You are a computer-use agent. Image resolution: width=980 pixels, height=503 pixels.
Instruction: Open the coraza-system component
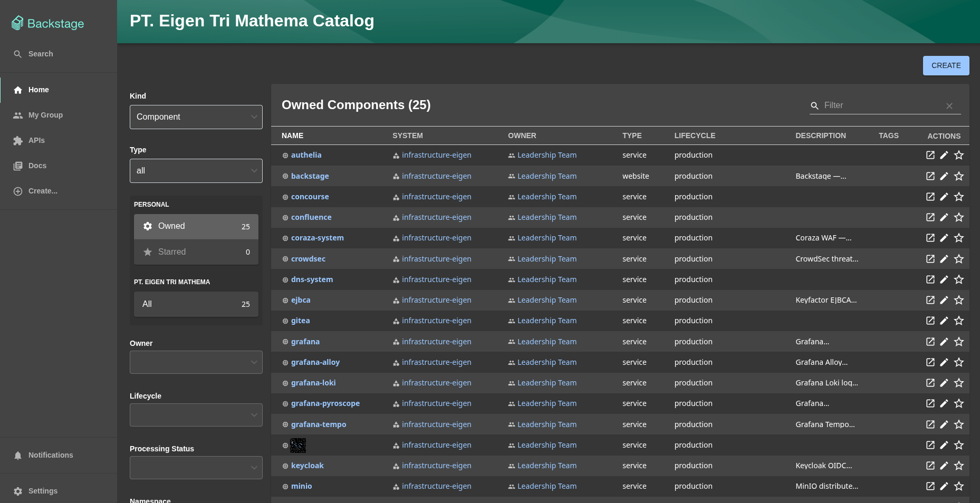click(318, 238)
